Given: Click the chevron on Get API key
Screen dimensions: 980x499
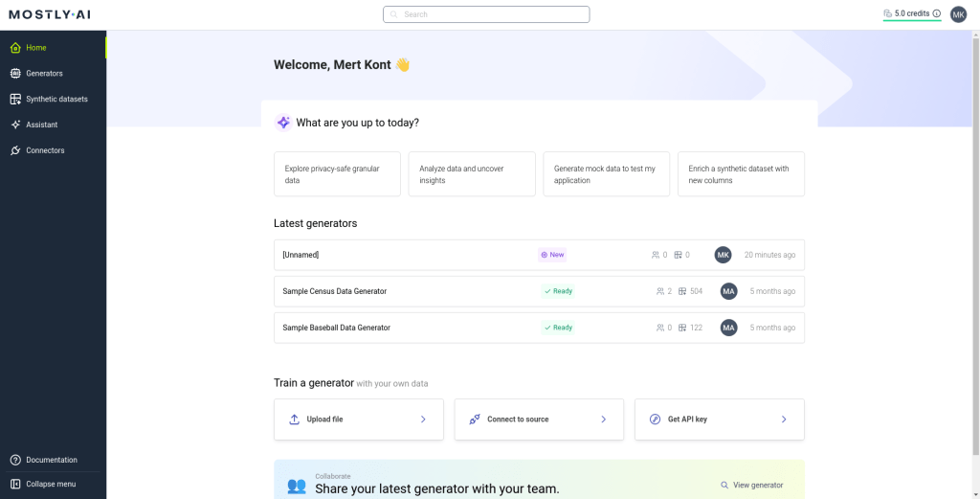Looking at the screenshot, I should pos(784,419).
